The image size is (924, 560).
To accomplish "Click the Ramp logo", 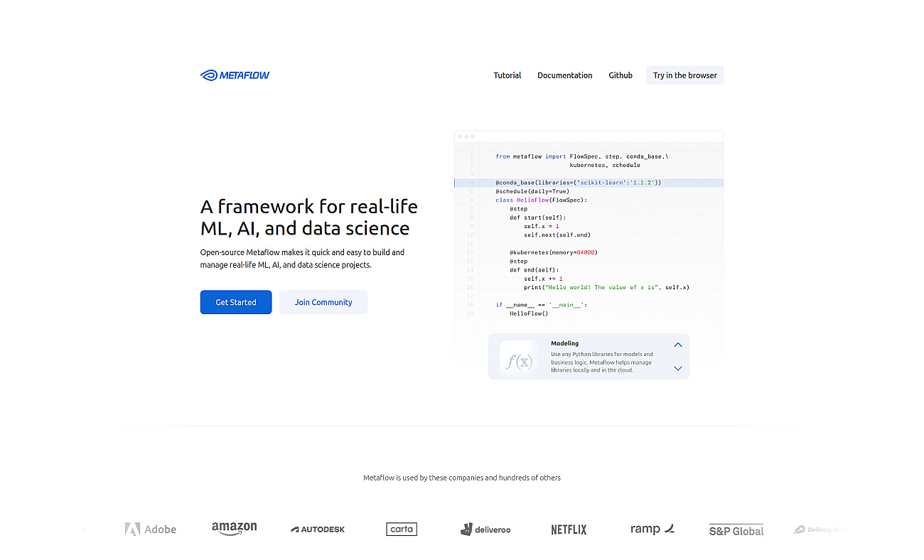I will tap(652, 529).
